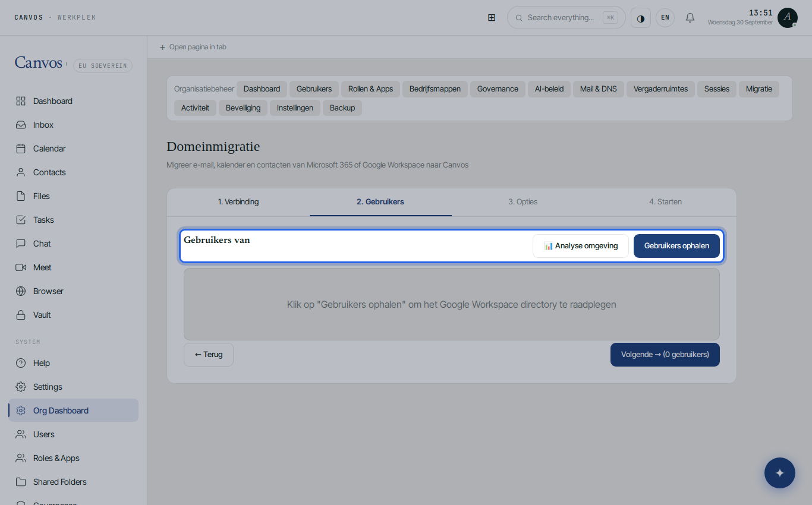The width and height of the screenshot is (812, 505).
Task: Click the Gebruikers ophalen button
Action: tap(676, 246)
